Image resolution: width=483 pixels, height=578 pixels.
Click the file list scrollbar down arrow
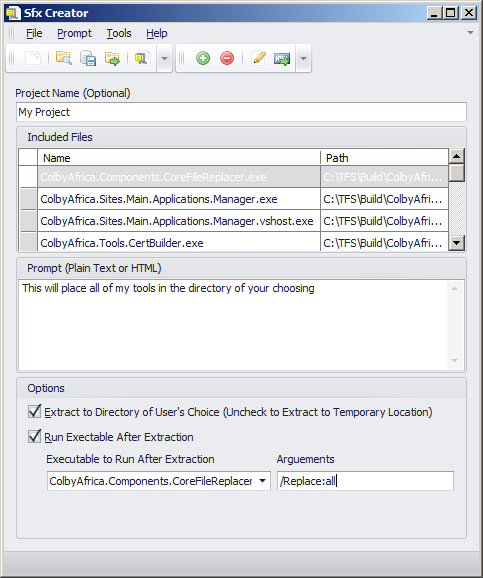457,243
